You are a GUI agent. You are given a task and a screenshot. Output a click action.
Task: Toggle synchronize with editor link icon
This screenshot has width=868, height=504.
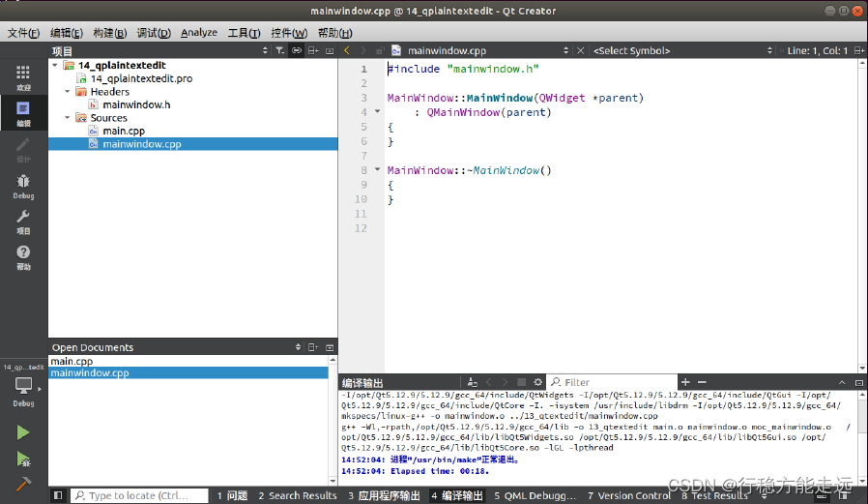[x=297, y=50]
